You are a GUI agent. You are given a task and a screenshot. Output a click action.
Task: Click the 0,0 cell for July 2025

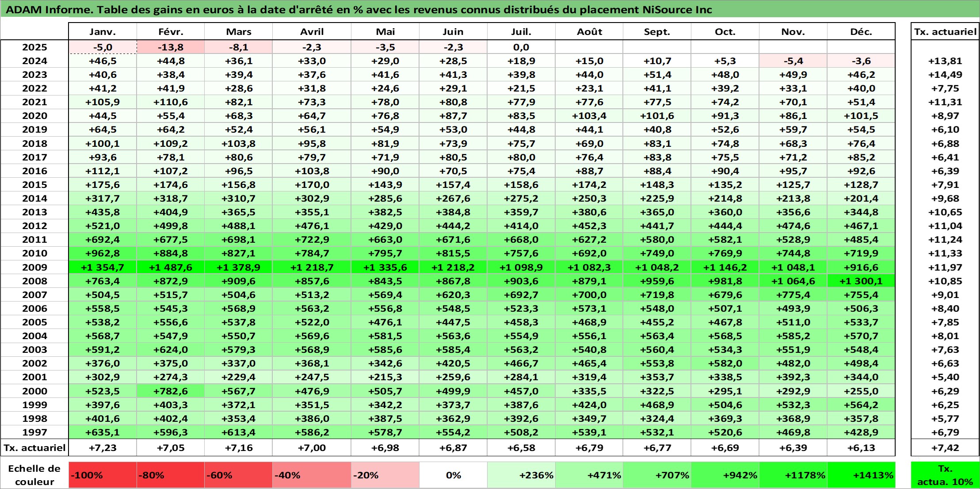point(521,47)
